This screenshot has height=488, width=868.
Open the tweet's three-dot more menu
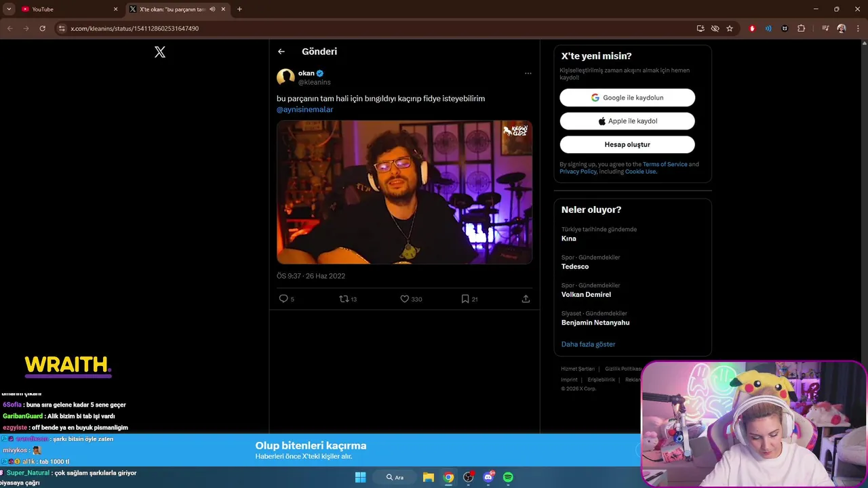click(528, 73)
